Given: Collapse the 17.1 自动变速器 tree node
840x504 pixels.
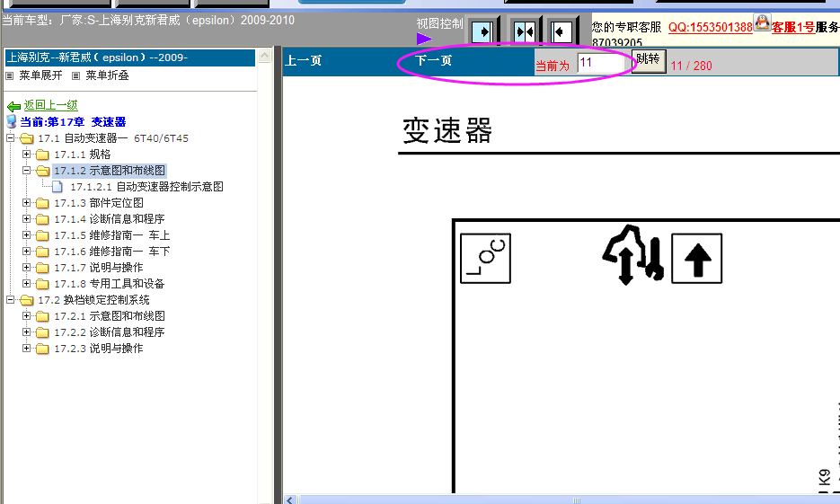Looking at the screenshot, I should pos(10,138).
